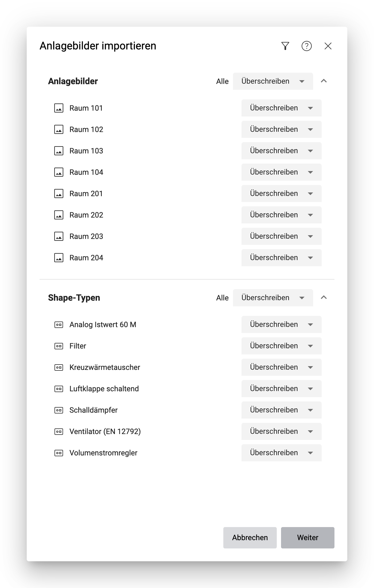Select the Raum 201 list entry

(86, 194)
